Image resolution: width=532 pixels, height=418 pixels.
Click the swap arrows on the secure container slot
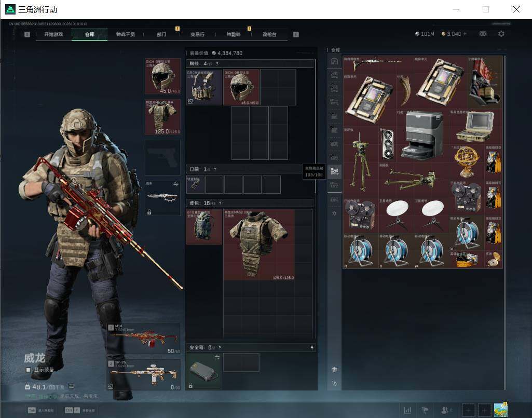pyautogui.click(x=217, y=357)
